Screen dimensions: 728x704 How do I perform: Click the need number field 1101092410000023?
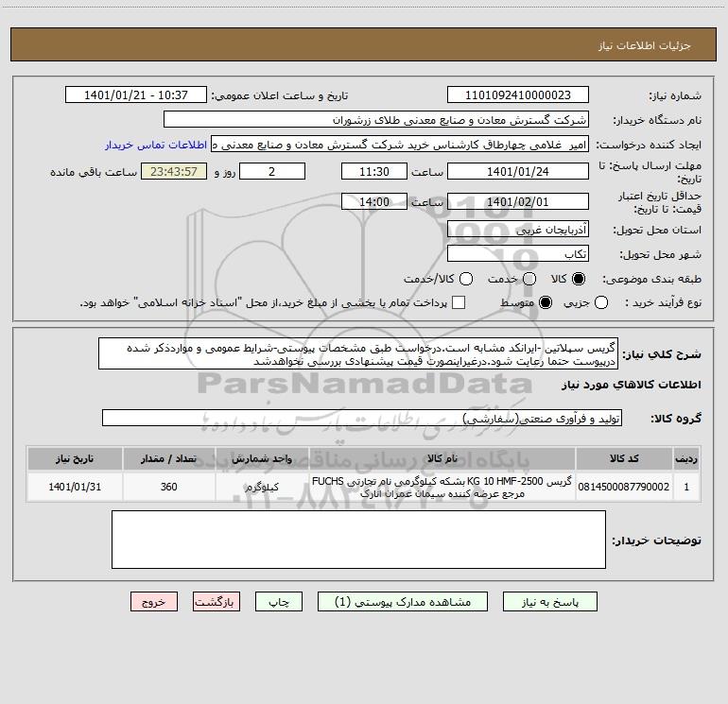click(x=518, y=94)
